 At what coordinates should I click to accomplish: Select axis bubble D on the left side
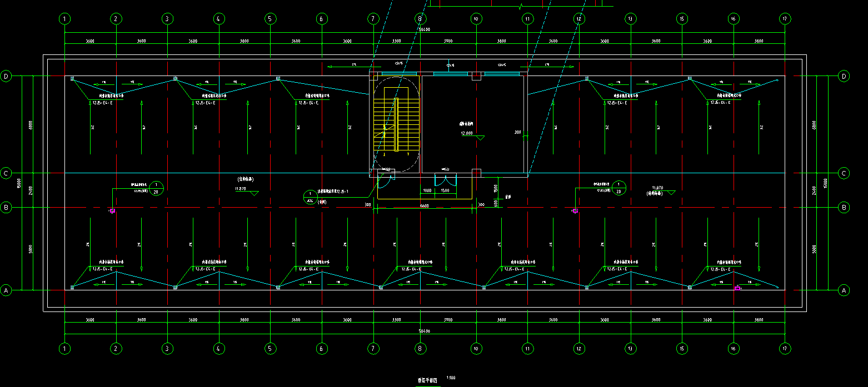pos(7,77)
